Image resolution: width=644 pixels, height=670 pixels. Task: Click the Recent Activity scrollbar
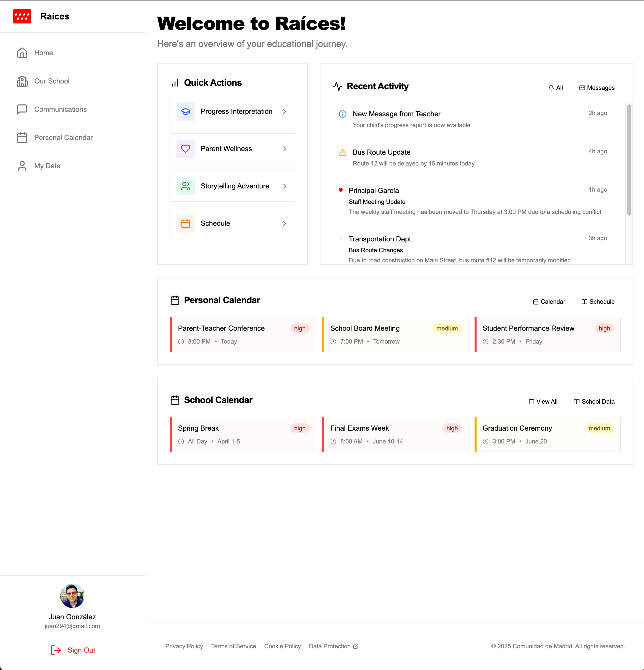coord(629,160)
